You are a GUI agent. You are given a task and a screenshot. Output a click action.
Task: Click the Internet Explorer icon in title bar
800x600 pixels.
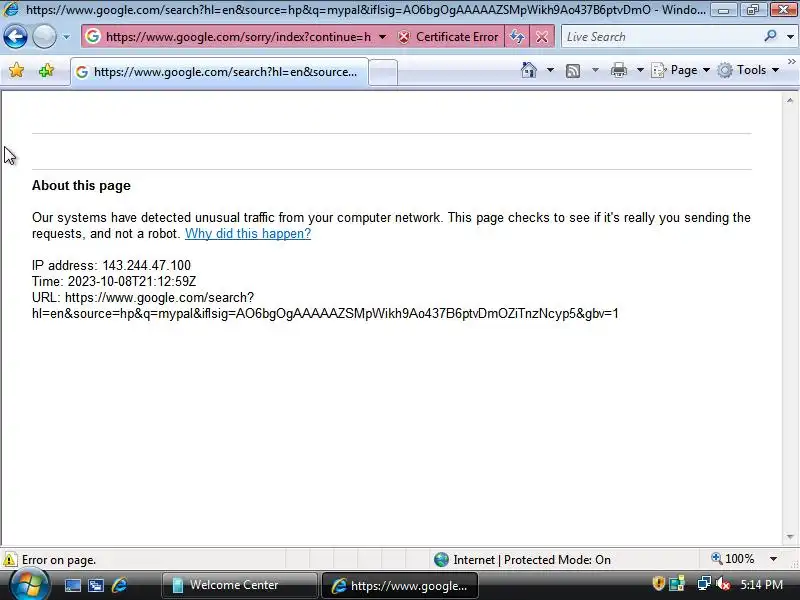coord(10,9)
